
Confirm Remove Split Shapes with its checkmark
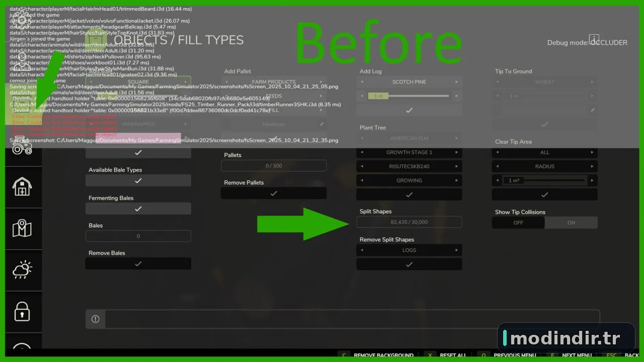click(x=409, y=264)
